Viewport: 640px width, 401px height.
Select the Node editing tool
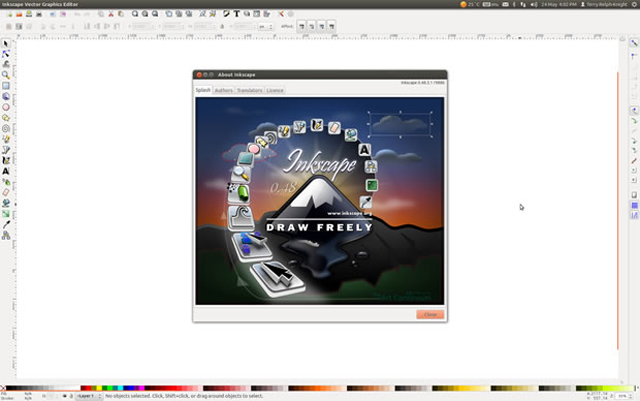(6, 54)
